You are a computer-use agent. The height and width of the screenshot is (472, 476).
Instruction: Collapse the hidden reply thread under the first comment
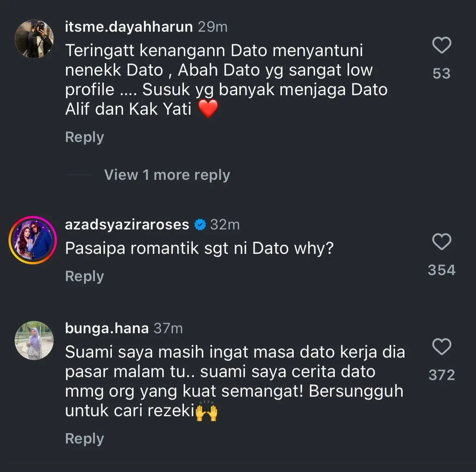(x=167, y=175)
